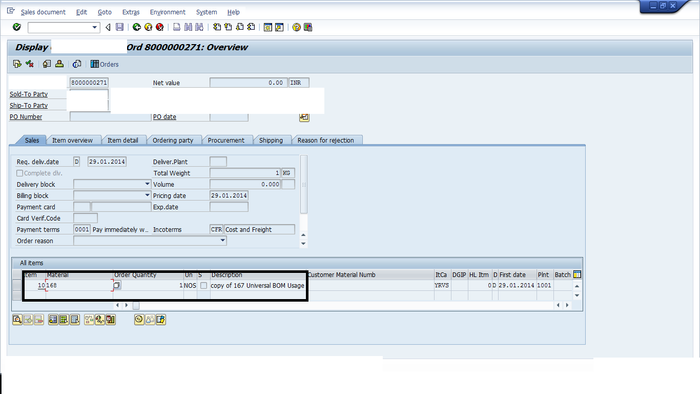
Task: Click the header partner person icon
Action: coord(59,64)
